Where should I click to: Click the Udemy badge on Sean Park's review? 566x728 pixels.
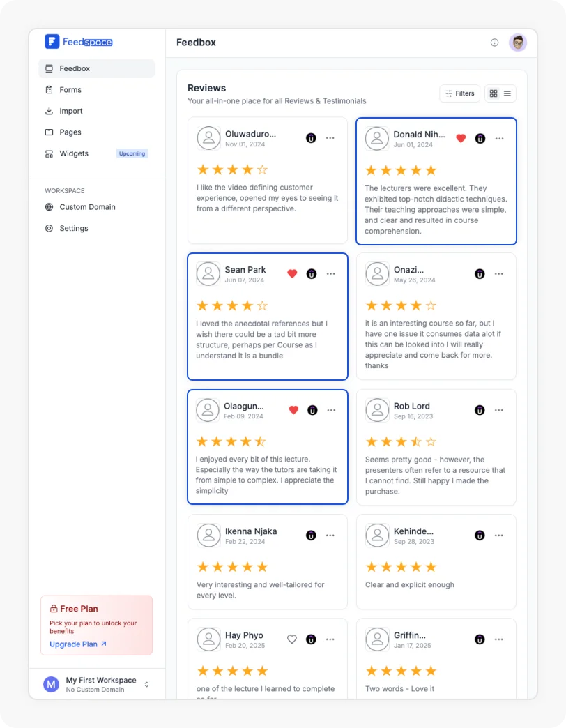(312, 274)
